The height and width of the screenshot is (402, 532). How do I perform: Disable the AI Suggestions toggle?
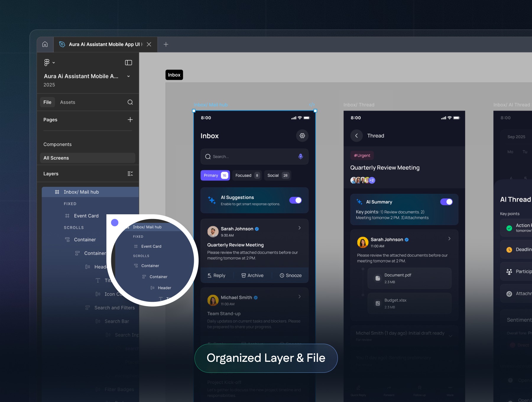[296, 200]
